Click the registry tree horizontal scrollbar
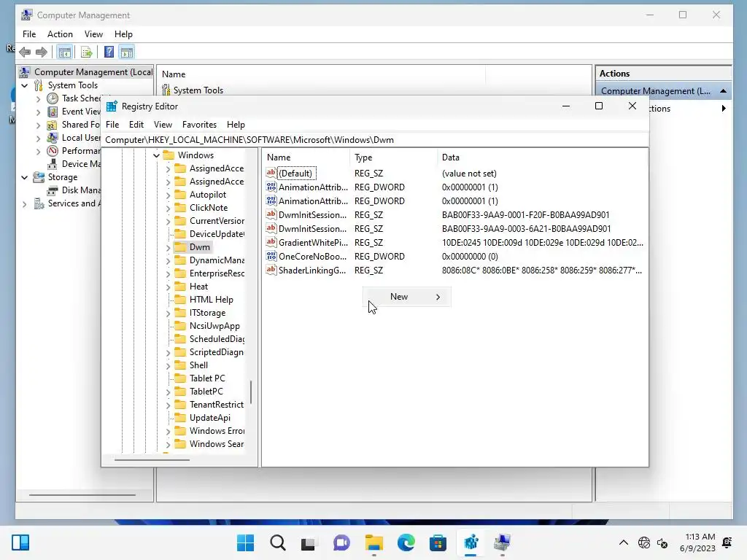747x560 pixels. coord(152,460)
